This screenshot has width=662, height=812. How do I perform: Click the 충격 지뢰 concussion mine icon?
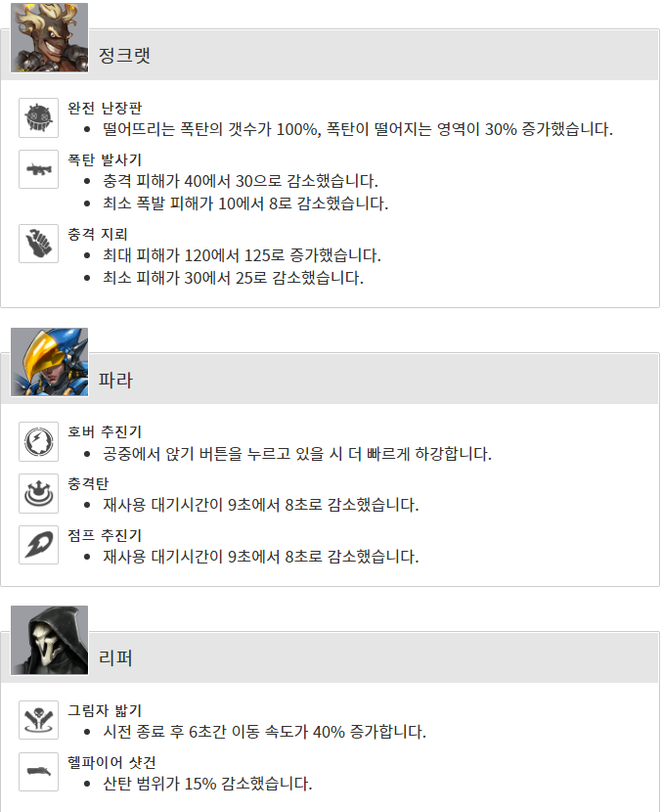pos(39,244)
